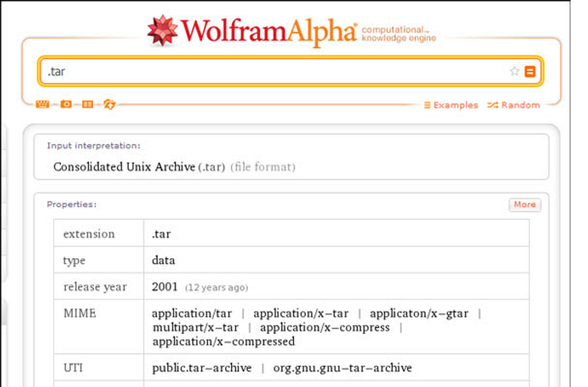This screenshot has height=387, width=588.
Task: Click the "extension" row label
Action: coord(89,234)
